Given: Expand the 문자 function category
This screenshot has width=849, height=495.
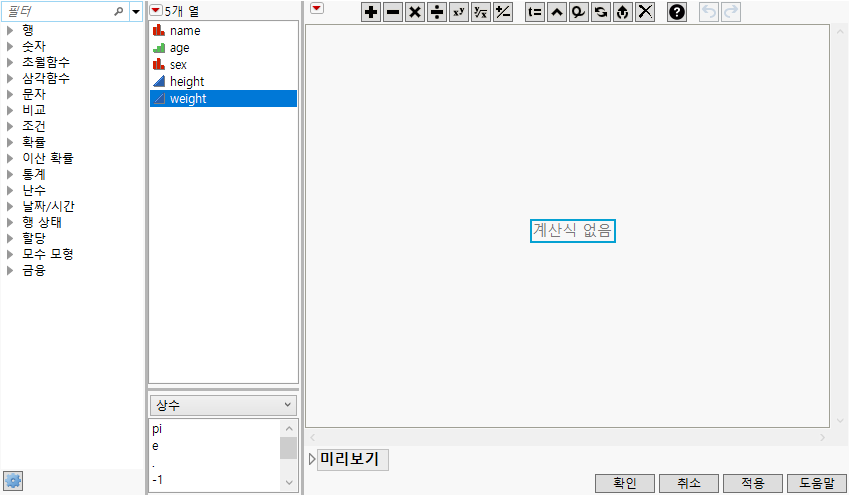Looking at the screenshot, I should click(x=10, y=94).
